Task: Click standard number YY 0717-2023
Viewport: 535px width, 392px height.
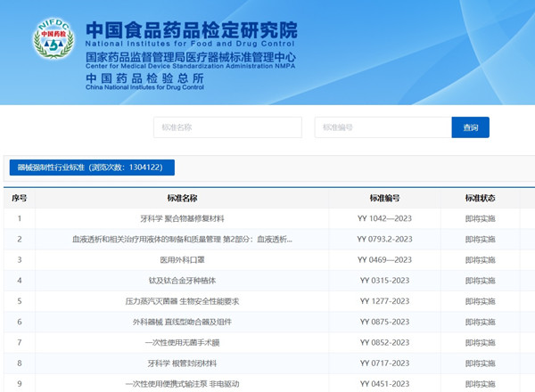Action: [384, 363]
